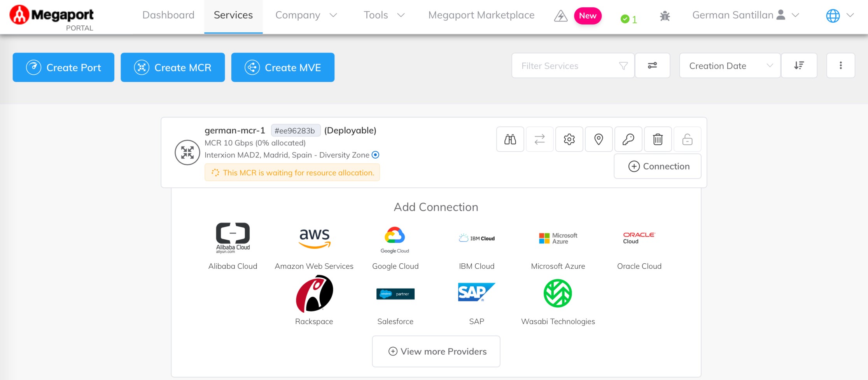Screen dimensions: 868x380
Task: Open the globe language selector
Action: (x=840, y=16)
